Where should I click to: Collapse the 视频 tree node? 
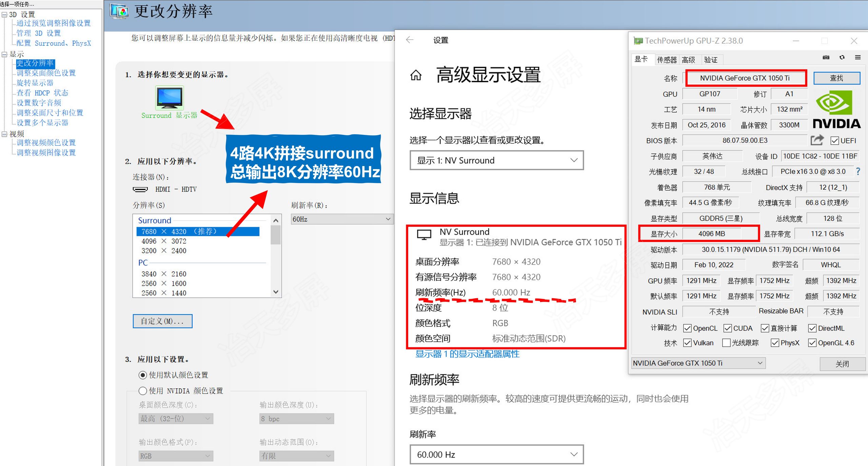pyautogui.click(x=4, y=134)
